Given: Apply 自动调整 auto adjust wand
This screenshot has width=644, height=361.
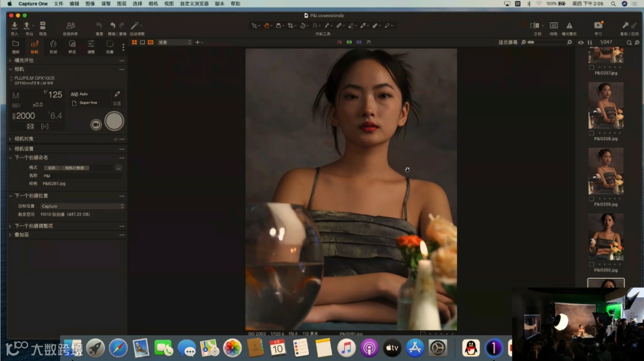Looking at the screenshot, I should coord(135,26).
